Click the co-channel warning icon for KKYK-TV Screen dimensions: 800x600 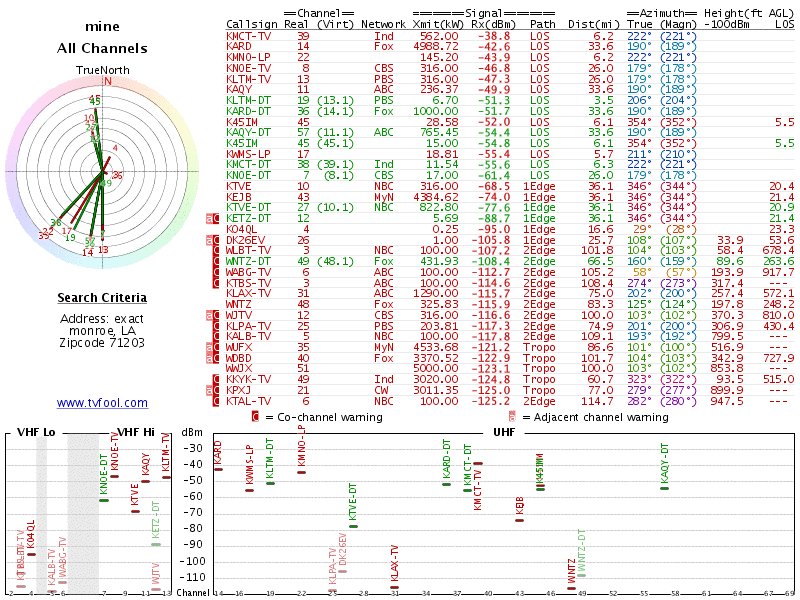click(217, 379)
